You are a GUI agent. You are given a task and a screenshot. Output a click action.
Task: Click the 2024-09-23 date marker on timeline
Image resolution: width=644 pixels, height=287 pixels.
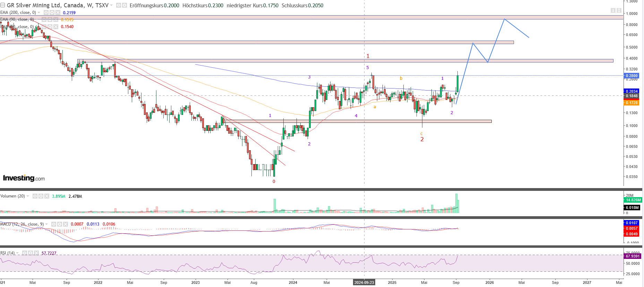point(364,282)
